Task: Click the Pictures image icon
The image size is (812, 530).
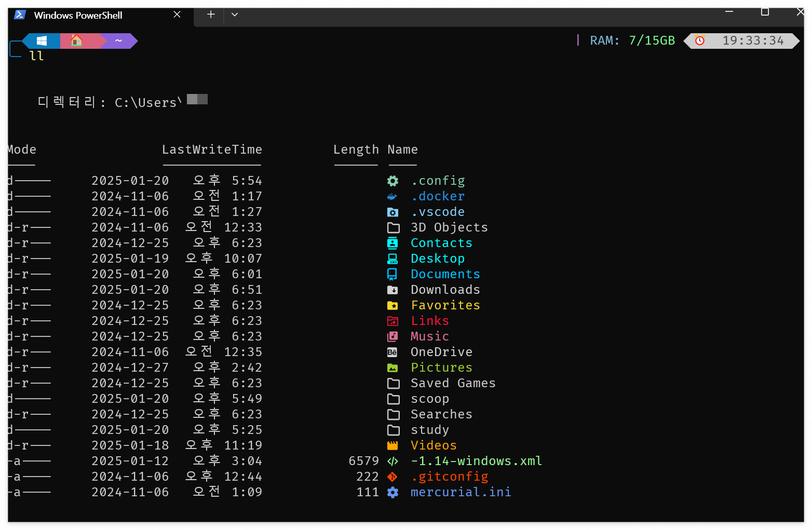Action: point(393,368)
